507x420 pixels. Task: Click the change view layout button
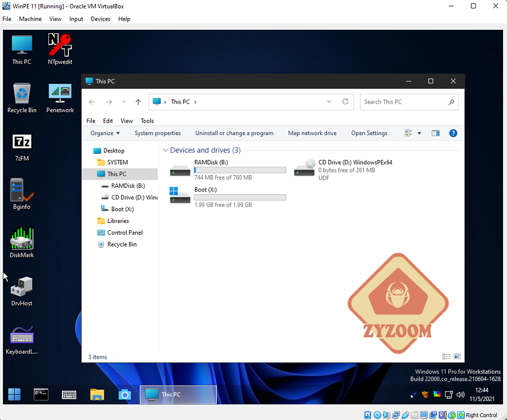[409, 133]
